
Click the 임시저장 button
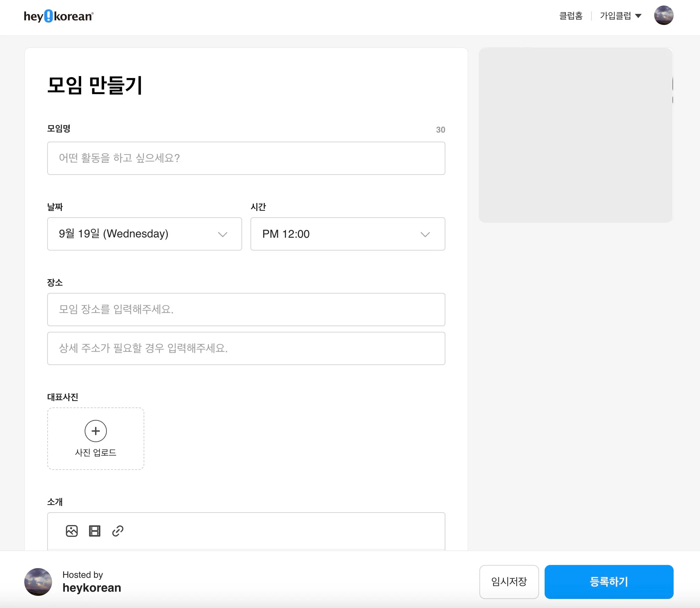[509, 582]
